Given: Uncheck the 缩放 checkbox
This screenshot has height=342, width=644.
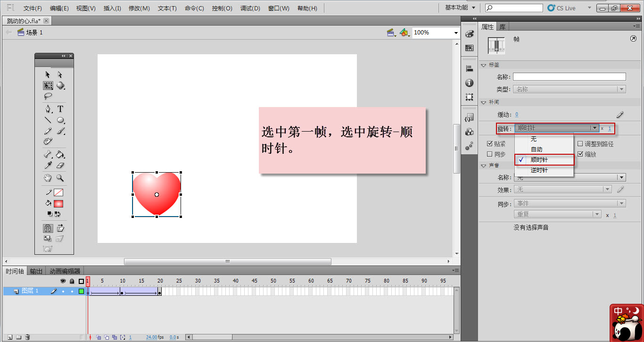Looking at the screenshot, I should point(580,154).
